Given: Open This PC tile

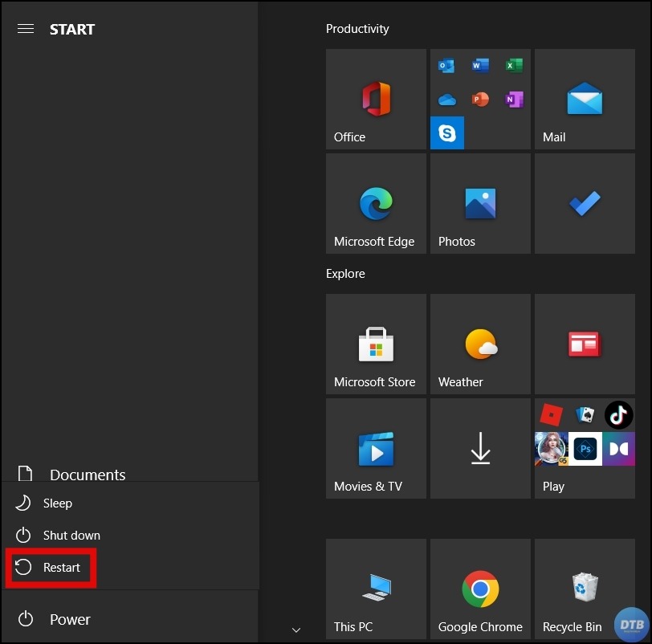Looking at the screenshot, I should coord(376,589).
